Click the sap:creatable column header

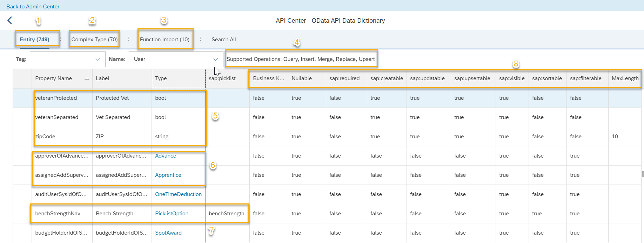(x=387, y=78)
